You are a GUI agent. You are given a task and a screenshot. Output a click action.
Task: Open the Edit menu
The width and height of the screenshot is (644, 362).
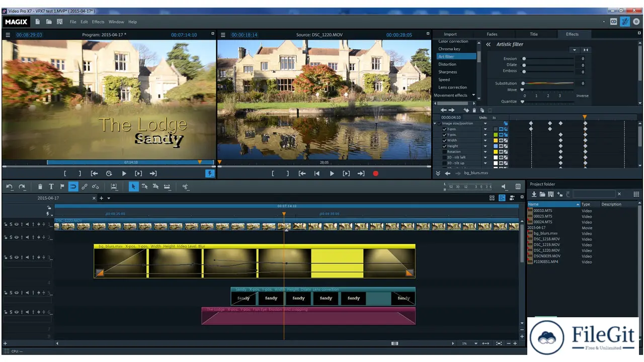(x=84, y=22)
